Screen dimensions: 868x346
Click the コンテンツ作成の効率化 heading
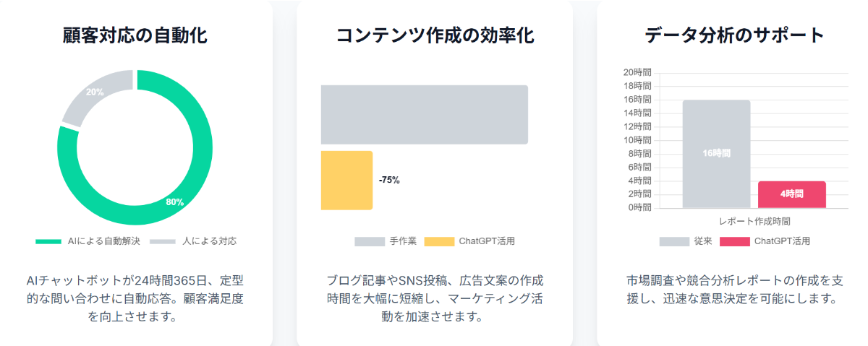(x=435, y=35)
